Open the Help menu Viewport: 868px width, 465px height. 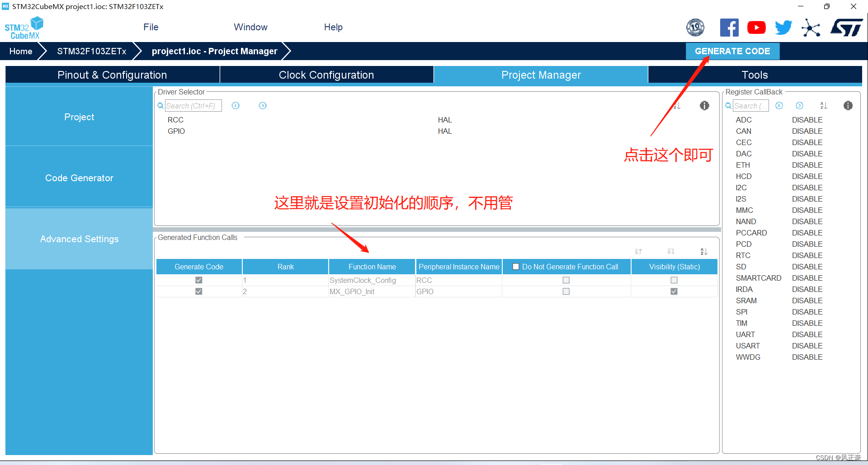pyautogui.click(x=333, y=27)
